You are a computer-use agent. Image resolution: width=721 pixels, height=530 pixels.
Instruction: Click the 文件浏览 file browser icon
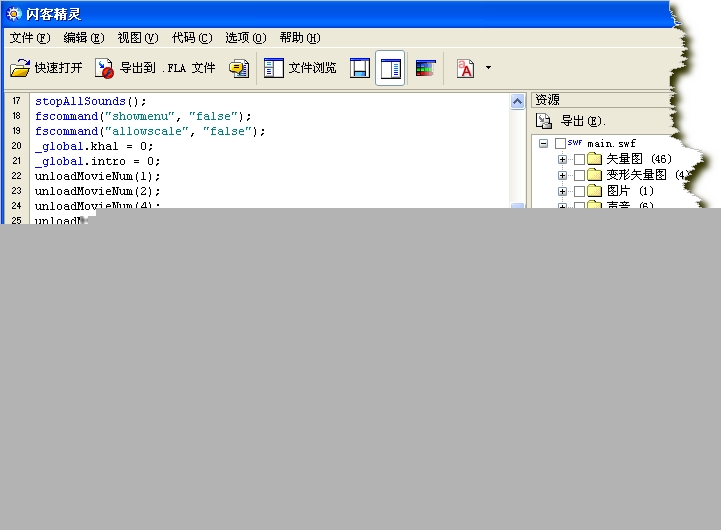pos(274,69)
